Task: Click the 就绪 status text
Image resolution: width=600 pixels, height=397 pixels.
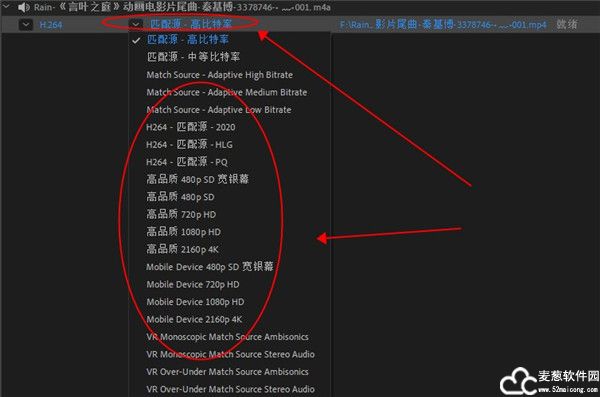Action: (567, 25)
